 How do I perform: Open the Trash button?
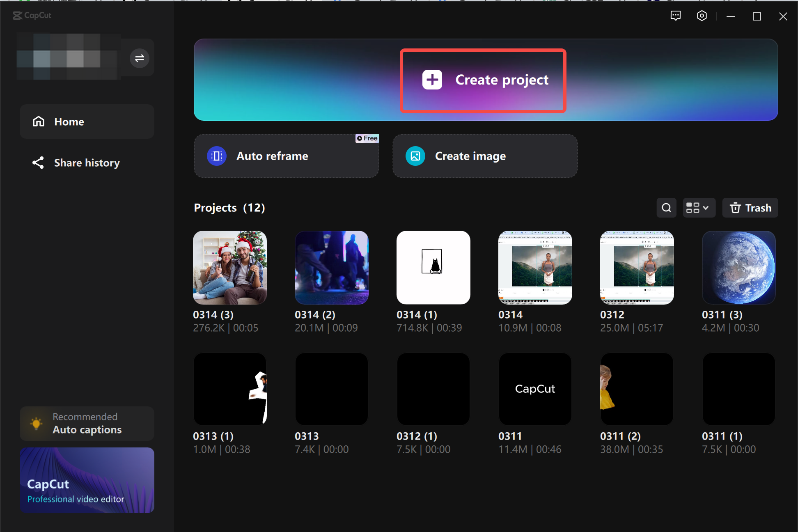click(x=750, y=208)
